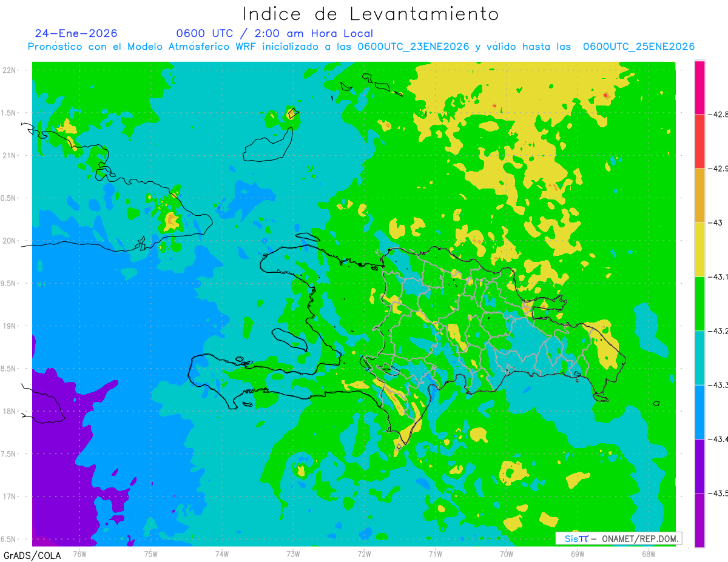
Task: Click the '-43' color bar label
Action: pyautogui.click(x=716, y=222)
